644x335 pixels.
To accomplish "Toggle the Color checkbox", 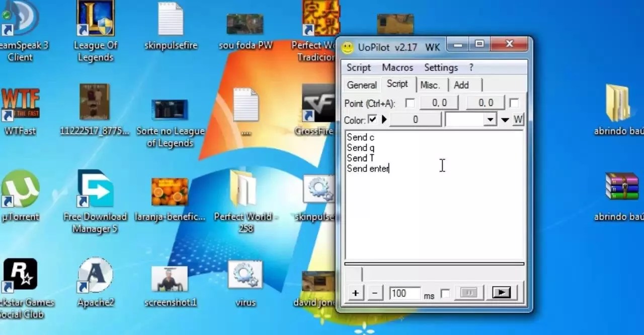I will [x=372, y=119].
